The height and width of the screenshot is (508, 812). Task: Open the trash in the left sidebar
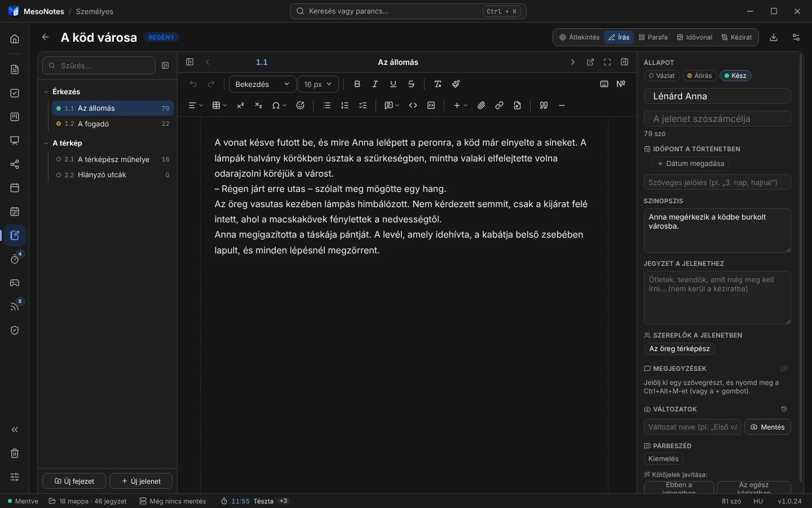click(15, 453)
